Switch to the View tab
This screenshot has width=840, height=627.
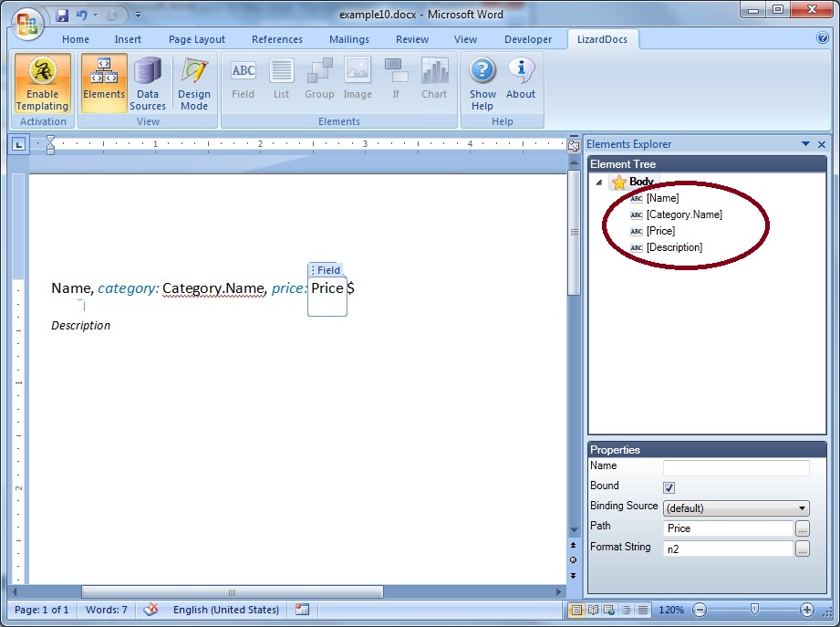point(465,39)
